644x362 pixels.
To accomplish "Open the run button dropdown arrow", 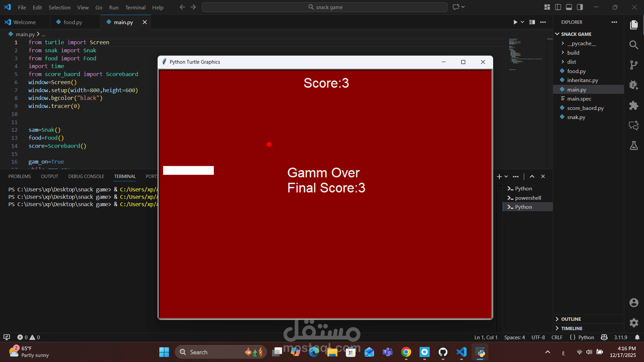I will pyautogui.click(x=523, y=22).
